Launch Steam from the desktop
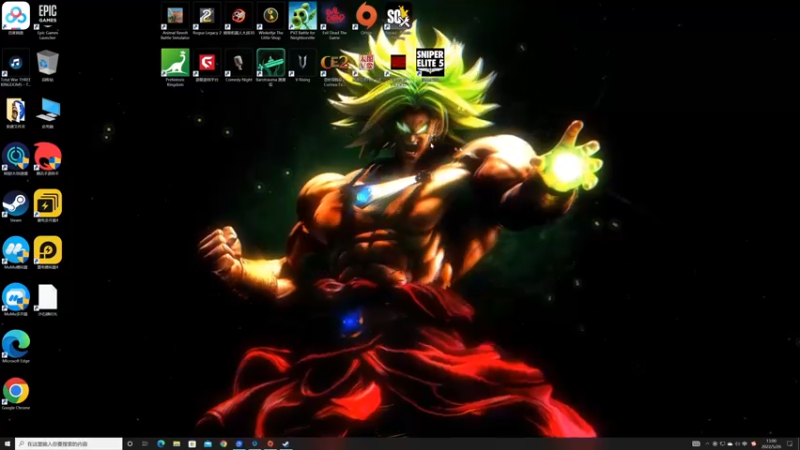Screen dimensions: 800x450 (16, 206)
